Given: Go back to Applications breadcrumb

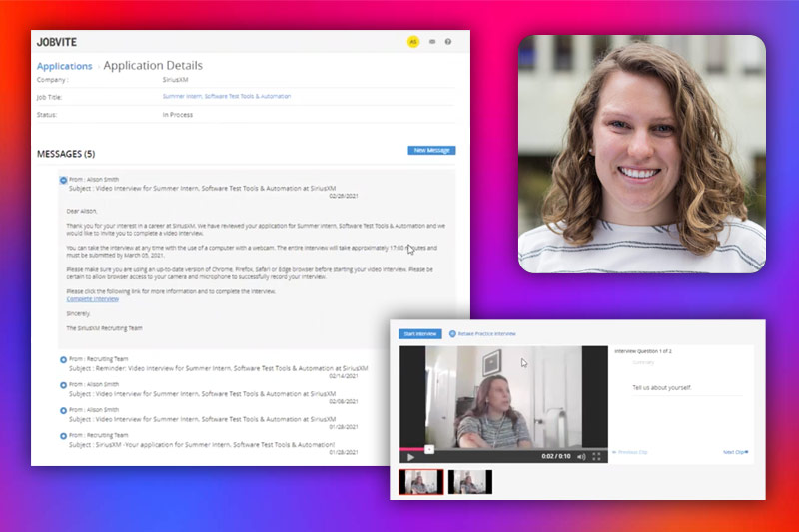Looking at the screenshot, I should coord(64,66).
